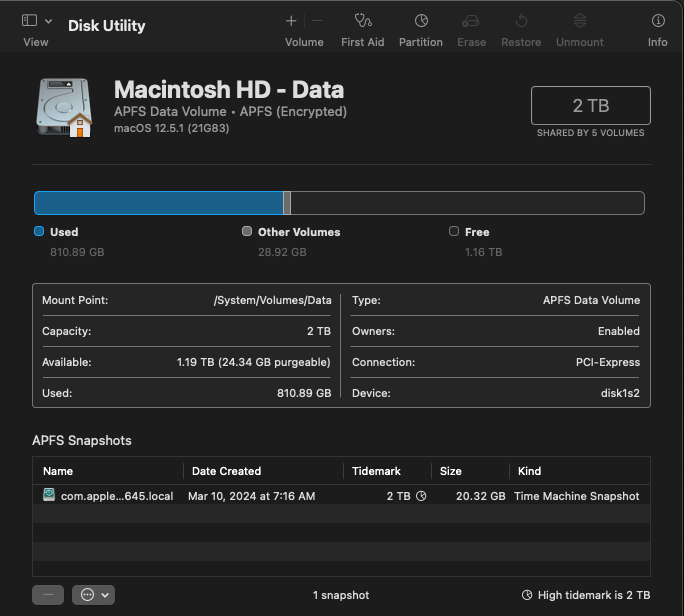The height and width of the screenshot is (616, 684).
Task: Click the APFS Snapshots heading
Action: (x=82, y=441)
